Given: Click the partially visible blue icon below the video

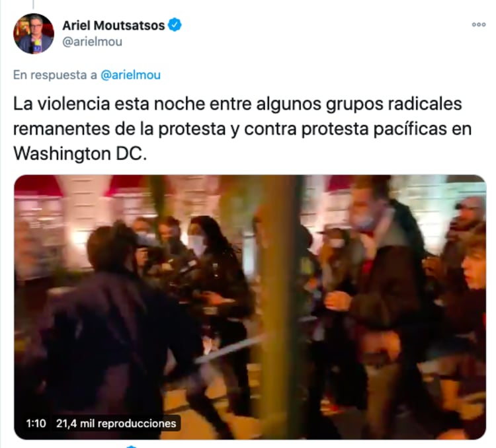Looking at the screenshot, I should tap(132, 446).
